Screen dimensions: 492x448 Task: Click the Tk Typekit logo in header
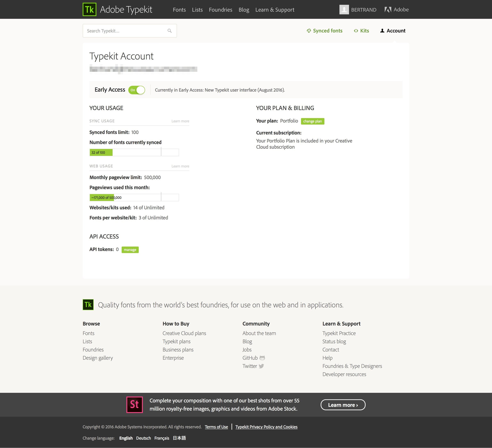(89, 9)
